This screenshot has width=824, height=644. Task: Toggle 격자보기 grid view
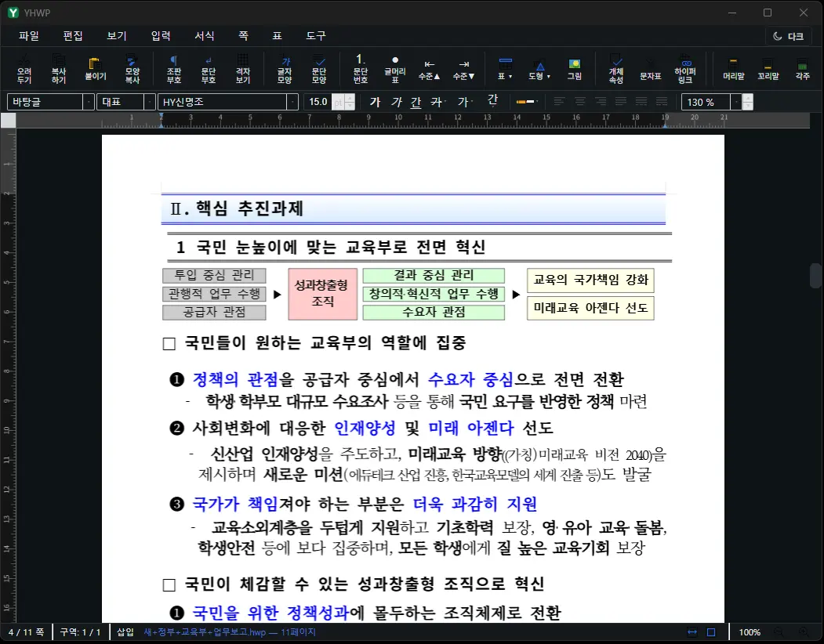pyautogui.click(x=243, y=70)
